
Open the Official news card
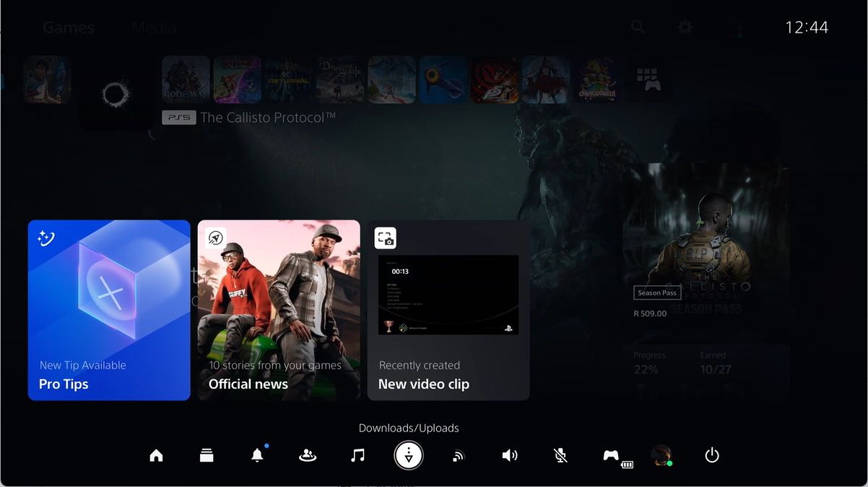(279, 310)
